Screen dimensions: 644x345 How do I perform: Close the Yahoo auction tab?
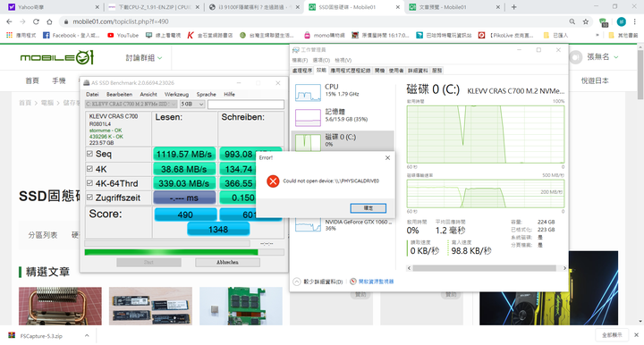coord(97,7)
